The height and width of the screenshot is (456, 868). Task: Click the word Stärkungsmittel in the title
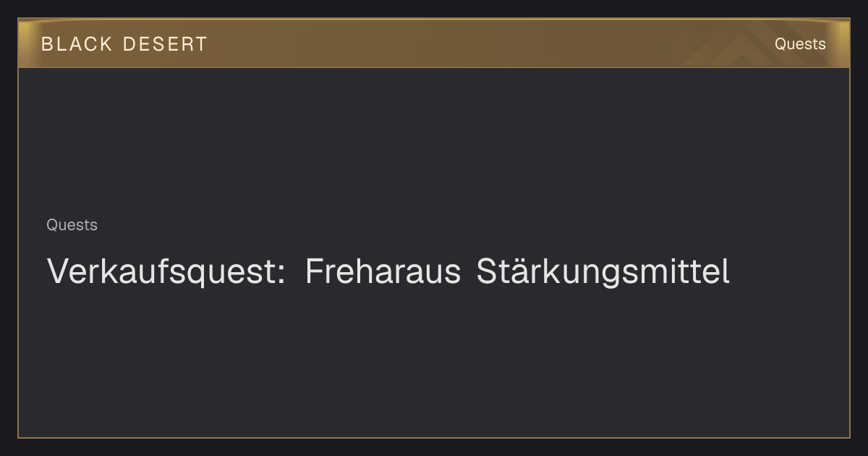click(x=603, y=272)
